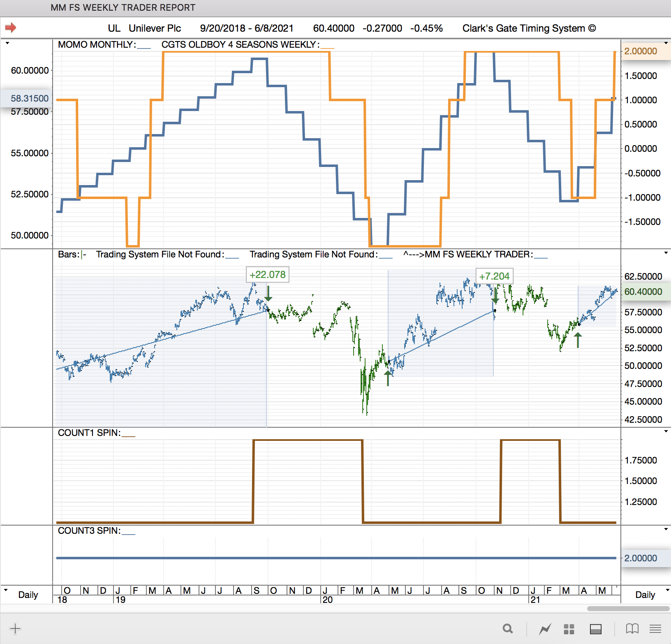Click the +7.204 trade profit label
Screen dimensions: 671x644
click(x=494, y=276)
